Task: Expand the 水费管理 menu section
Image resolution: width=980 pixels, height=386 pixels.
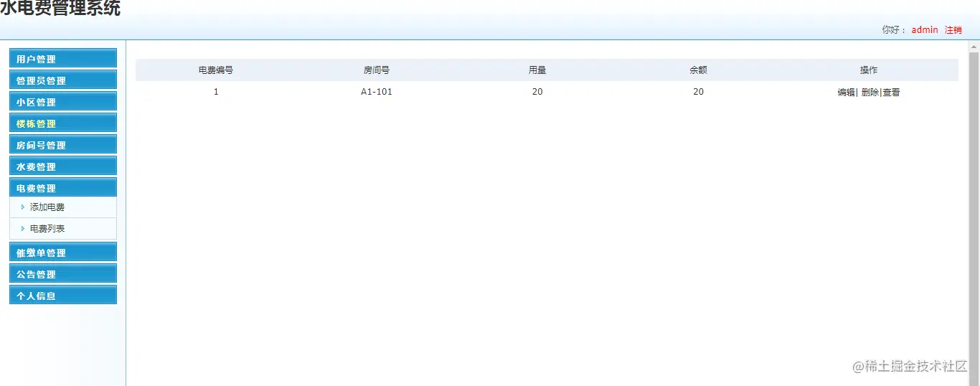Action: (63, 166)
